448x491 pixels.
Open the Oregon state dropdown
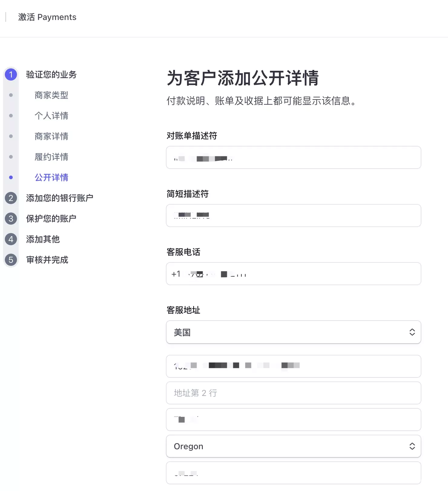click(x=293, y=446)
